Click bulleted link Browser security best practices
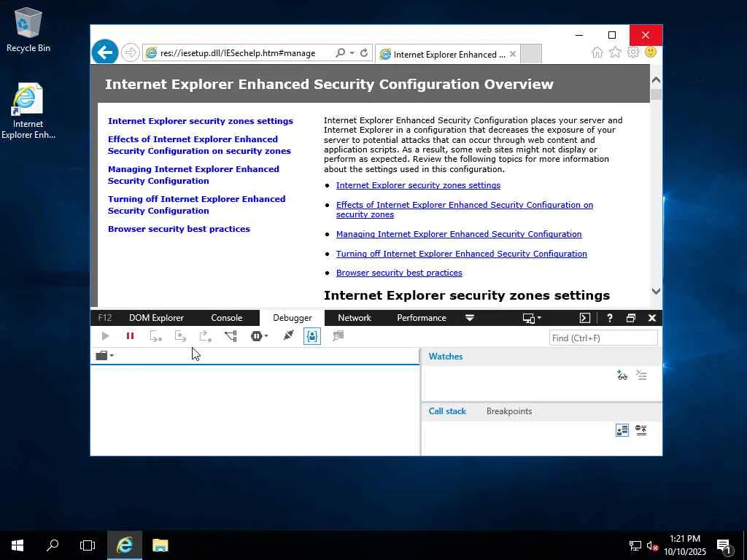 tap(399, 273)
